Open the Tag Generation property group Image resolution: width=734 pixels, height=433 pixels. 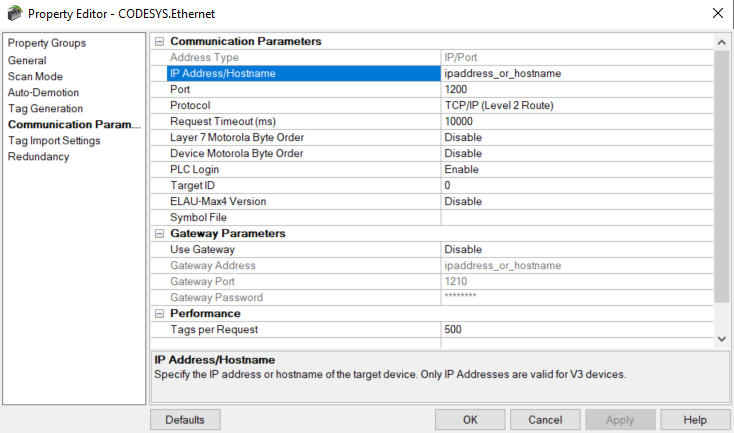click(45, 108)
